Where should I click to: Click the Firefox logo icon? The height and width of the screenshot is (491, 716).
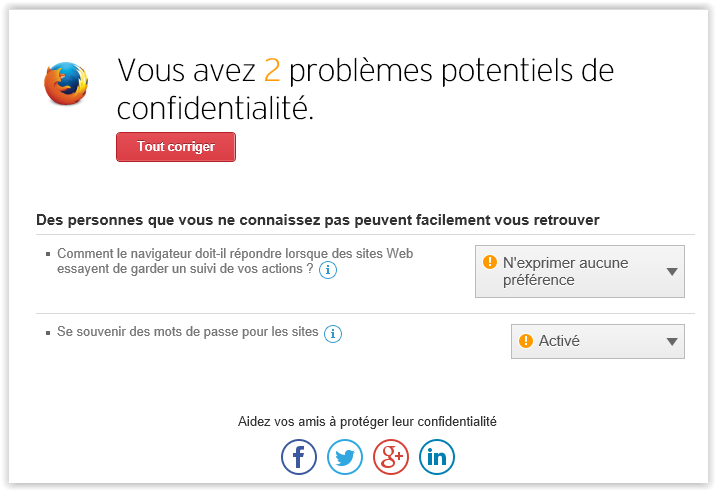tap(66, 84)
